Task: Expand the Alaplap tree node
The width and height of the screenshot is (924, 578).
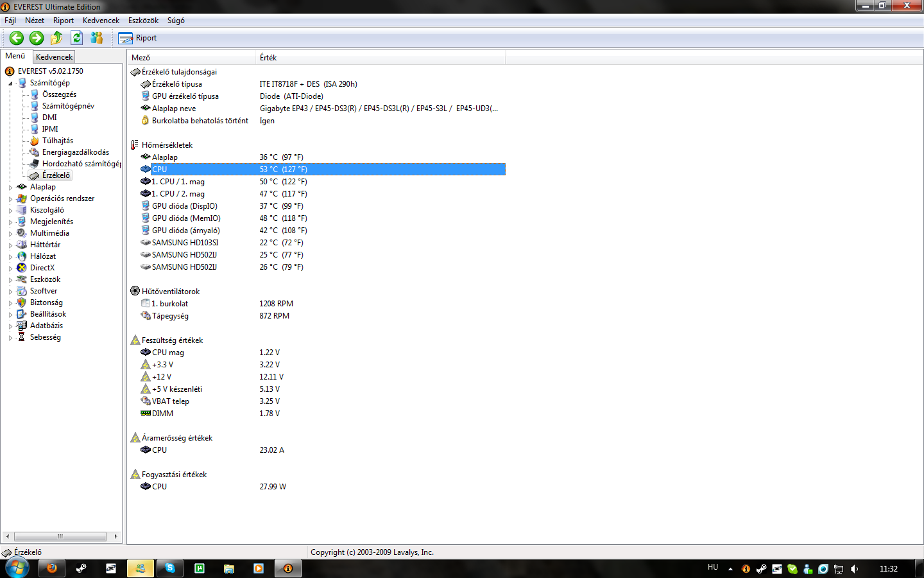Action: (10, 188)
